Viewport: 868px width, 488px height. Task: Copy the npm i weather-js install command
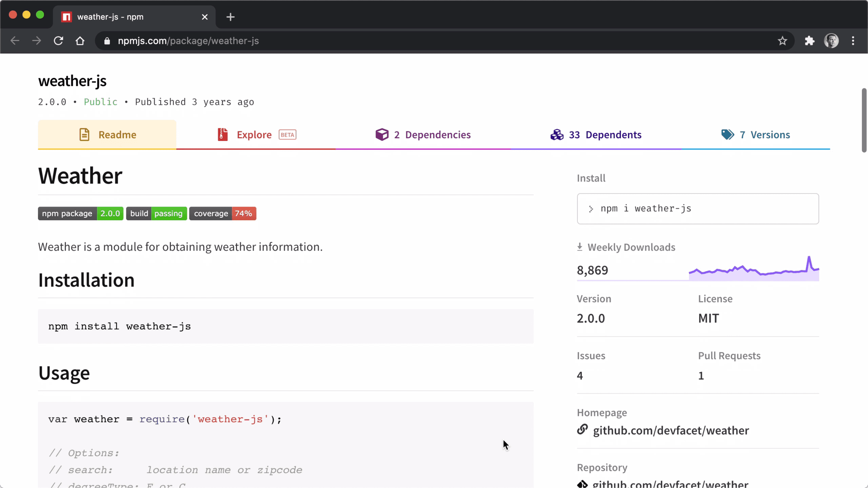coord(698,208)
